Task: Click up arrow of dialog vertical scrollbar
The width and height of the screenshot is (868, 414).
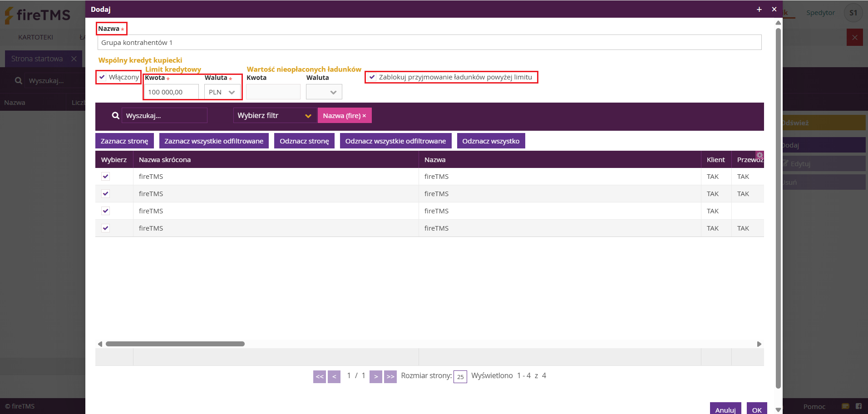Action: (x=778, y=23)
